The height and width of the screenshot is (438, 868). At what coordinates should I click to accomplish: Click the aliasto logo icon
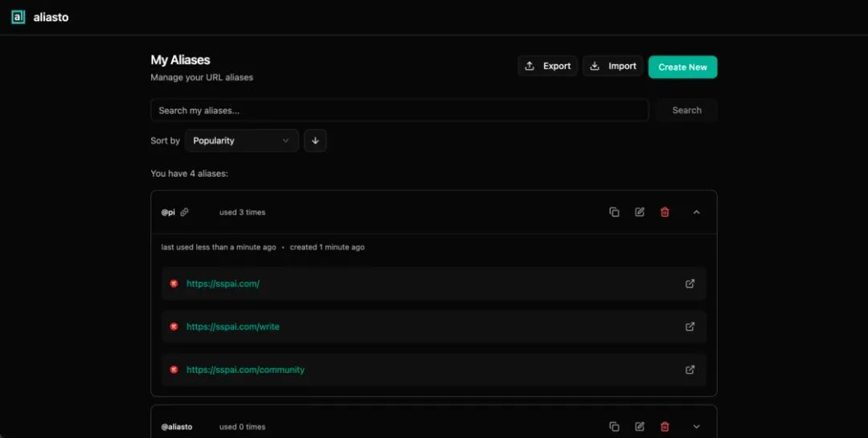pos(18,17)
